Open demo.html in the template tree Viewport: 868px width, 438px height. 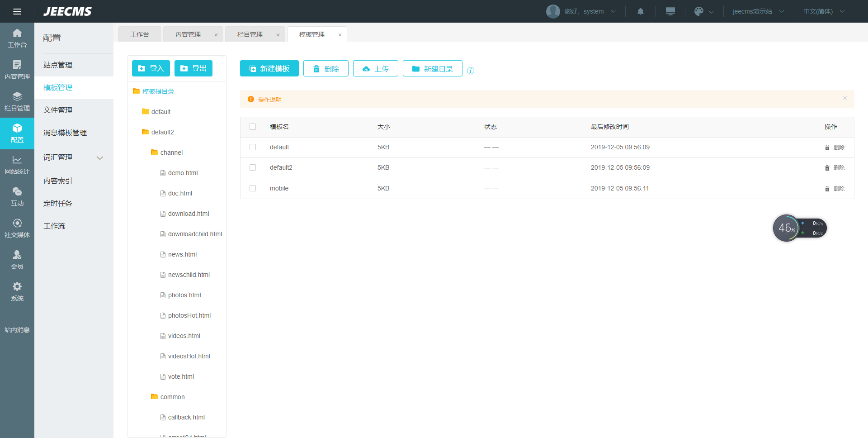(x=183, y=173)
